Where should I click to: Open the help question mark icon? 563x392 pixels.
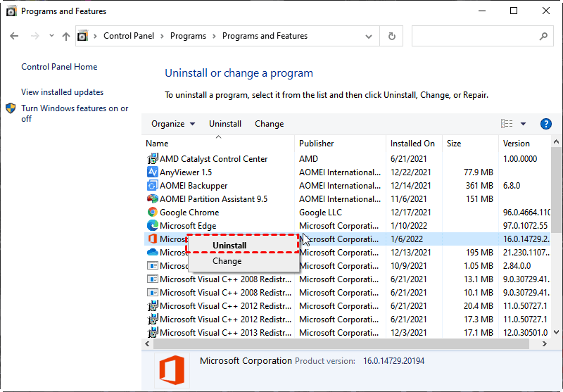[x=545, y=124]
